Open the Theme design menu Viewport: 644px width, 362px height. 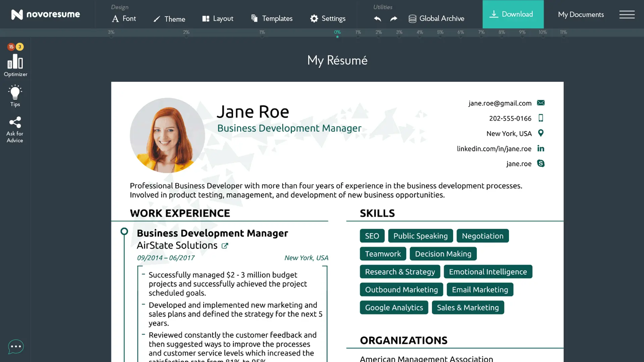point(169,19)
